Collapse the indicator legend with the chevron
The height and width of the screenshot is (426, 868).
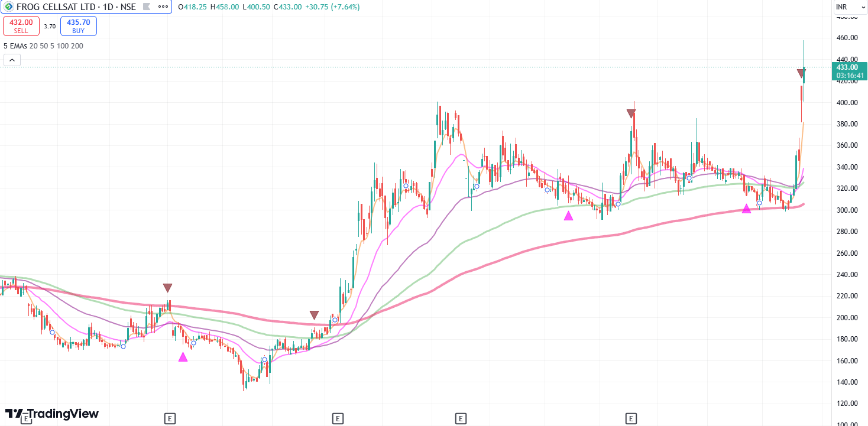[x=12, y=60]
